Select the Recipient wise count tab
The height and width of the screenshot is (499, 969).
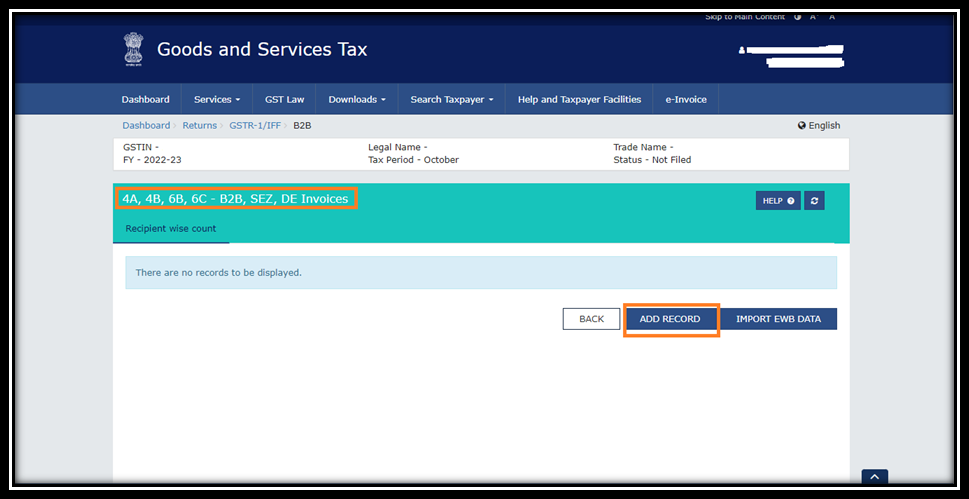(171, 229)
